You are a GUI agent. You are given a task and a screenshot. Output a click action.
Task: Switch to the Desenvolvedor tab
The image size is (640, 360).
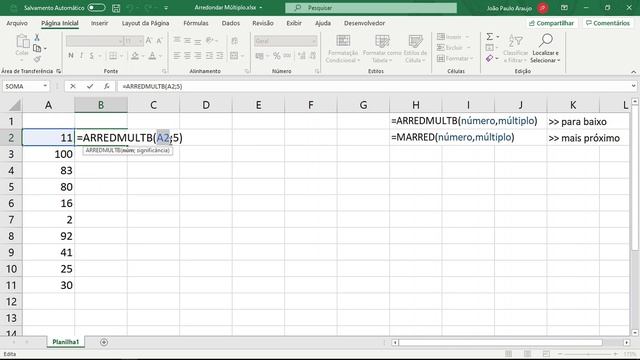coord(364,23)
